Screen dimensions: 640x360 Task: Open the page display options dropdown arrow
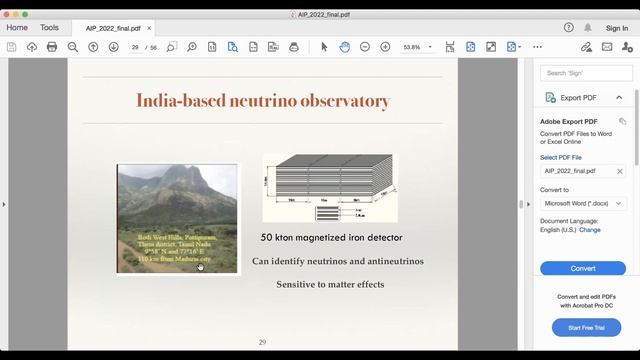pos(520,47)
